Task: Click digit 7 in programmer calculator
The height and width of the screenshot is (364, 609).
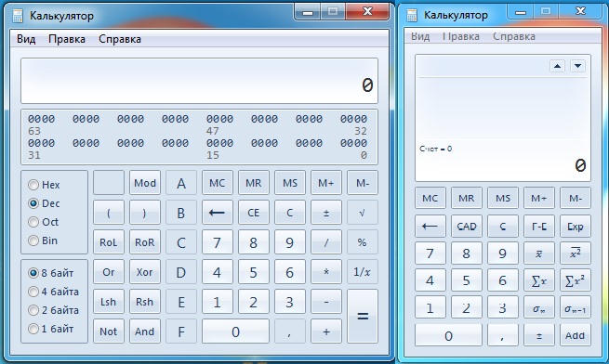Action: coord(218,242)
